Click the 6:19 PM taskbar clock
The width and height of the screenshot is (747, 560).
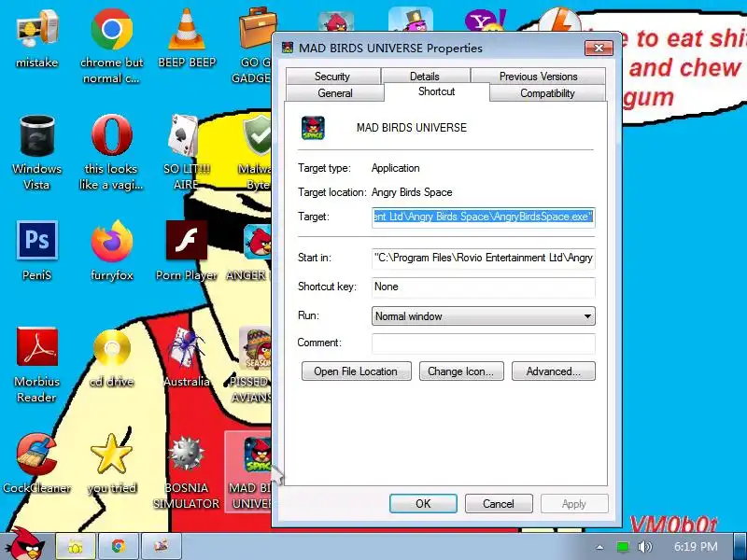click(696, 547)
